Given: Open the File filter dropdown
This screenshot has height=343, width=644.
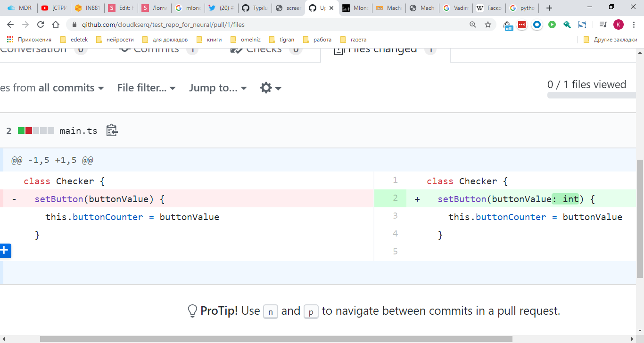Looking at the screenshot, I should [147, 88].
